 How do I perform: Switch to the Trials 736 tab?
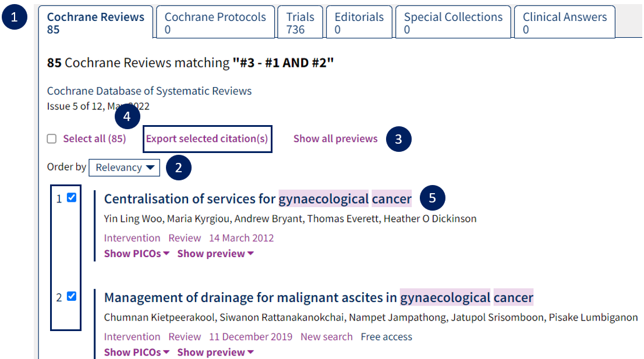300,22
